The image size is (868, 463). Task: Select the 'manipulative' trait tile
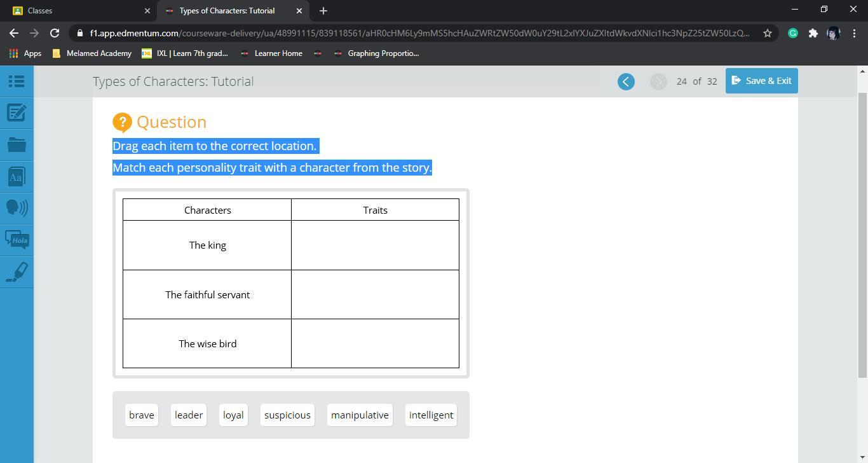(x=360, y=415)
